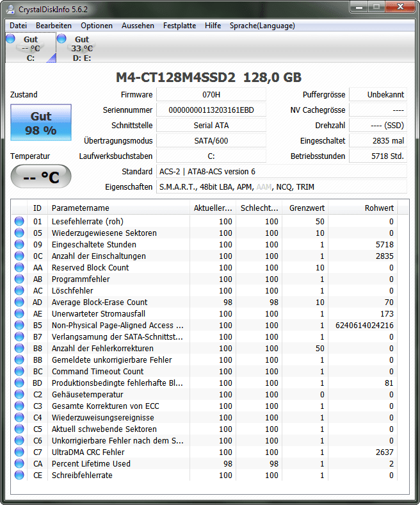The height and width of the screenshot is (505, 420).
Task: Click the Drehzahl field showing (SSD)
Action: [x=378, y=125]
